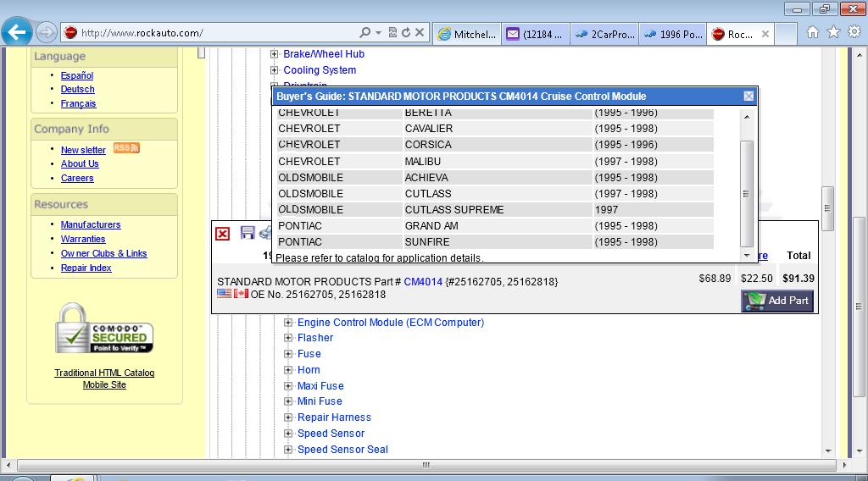Click the Comodo Secured badge
The width and height of the screenshot is (868, 481).
tap(104, 329)
